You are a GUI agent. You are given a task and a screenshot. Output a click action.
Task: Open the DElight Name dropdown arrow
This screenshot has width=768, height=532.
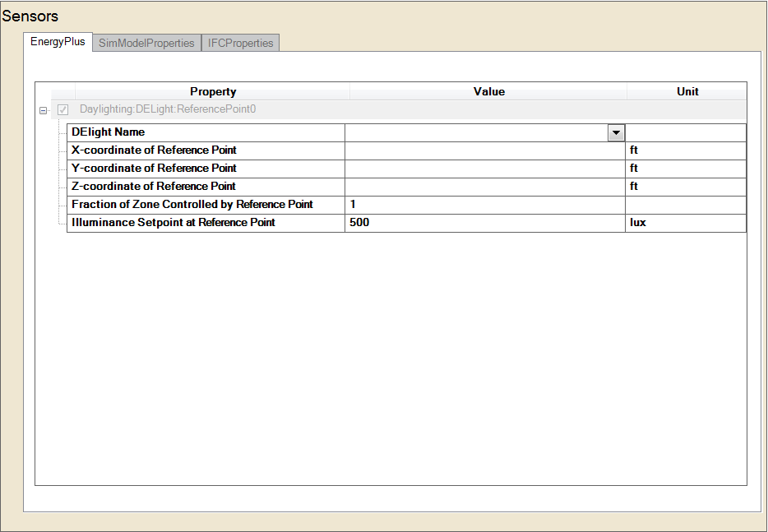[615, 133]
